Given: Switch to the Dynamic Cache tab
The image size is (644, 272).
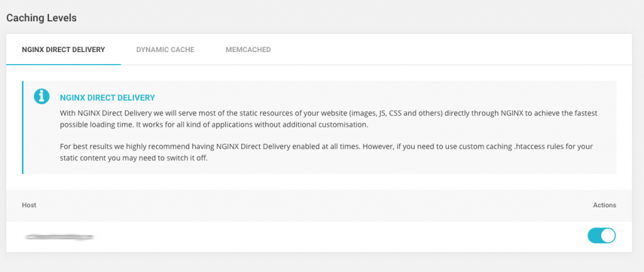Looking at the screenshot, I should coord(165,50).
